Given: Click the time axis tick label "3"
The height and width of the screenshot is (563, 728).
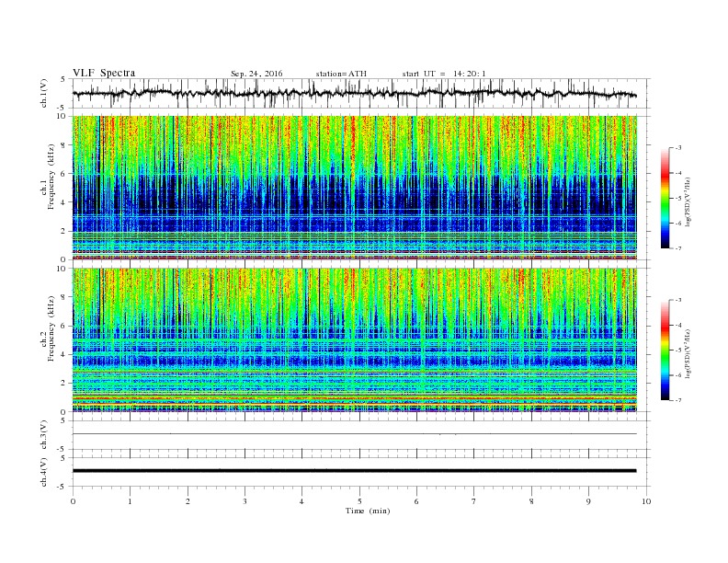Looking at the screenshot, I should 245,501.
